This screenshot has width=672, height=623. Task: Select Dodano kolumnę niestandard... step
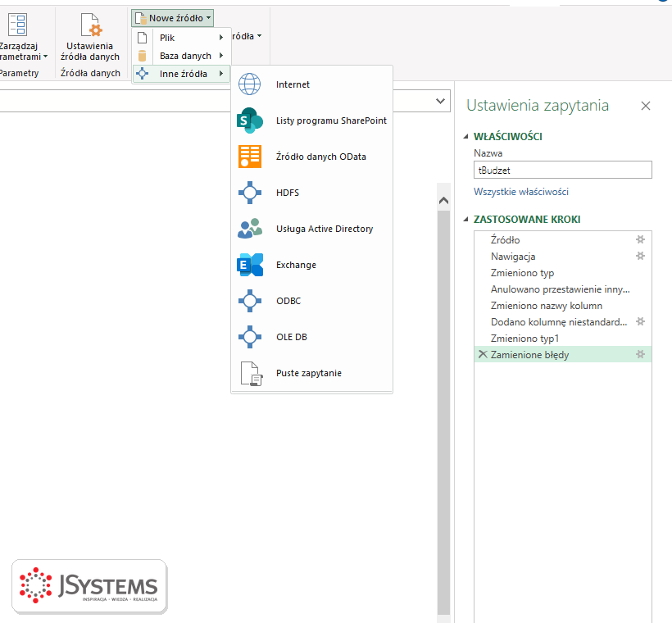[x=563, y=321]
